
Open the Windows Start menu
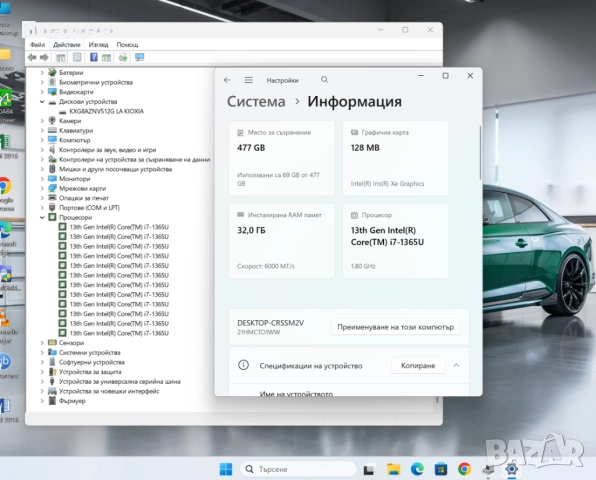click(226, 469)
